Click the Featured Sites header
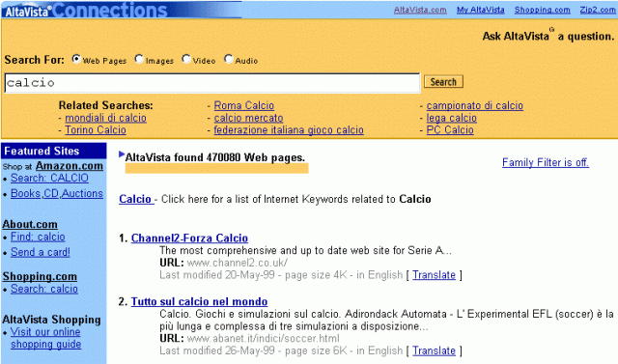 pos(54,151)
